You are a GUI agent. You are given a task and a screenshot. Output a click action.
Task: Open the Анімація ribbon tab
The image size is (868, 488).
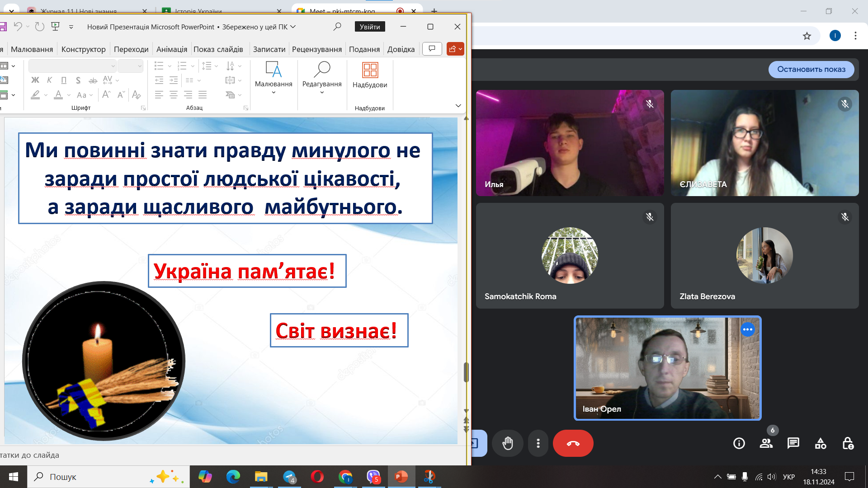[x=171, y=49]
